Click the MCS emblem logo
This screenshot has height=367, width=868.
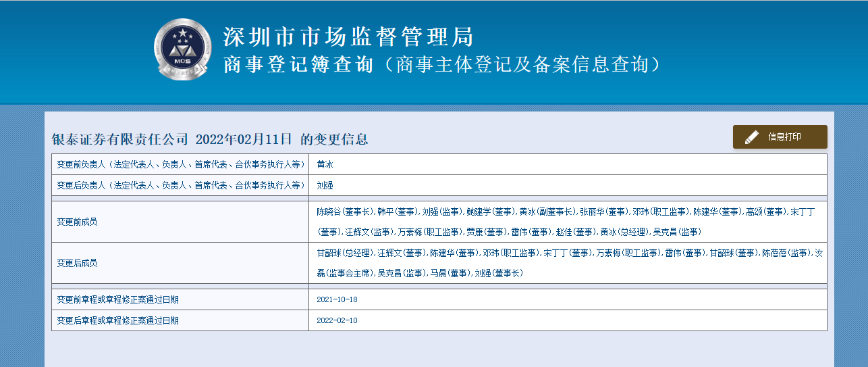click(182, 49)
